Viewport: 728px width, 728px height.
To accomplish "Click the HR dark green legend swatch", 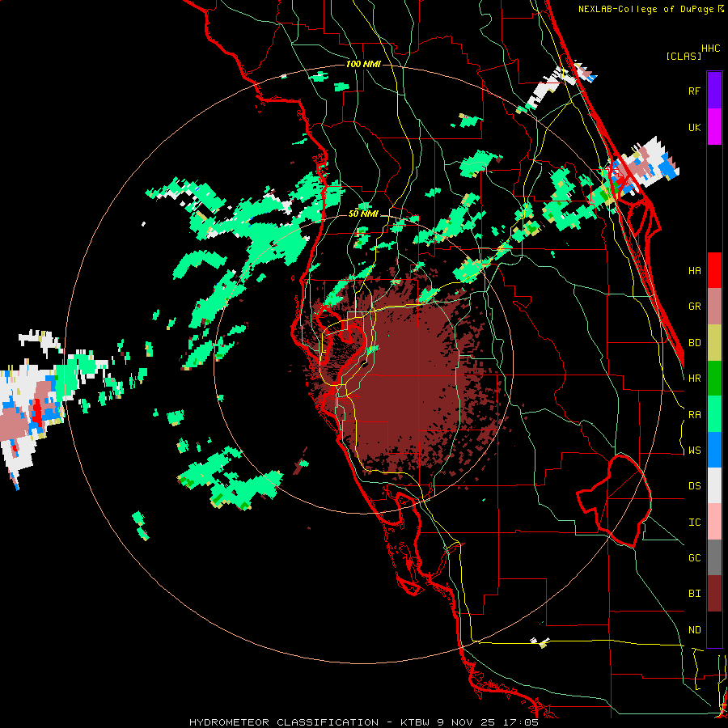I will (714, 379).
